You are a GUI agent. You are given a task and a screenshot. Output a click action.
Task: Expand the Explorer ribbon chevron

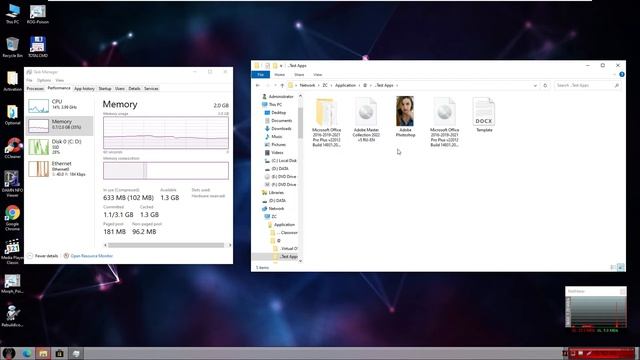(614, 74)
